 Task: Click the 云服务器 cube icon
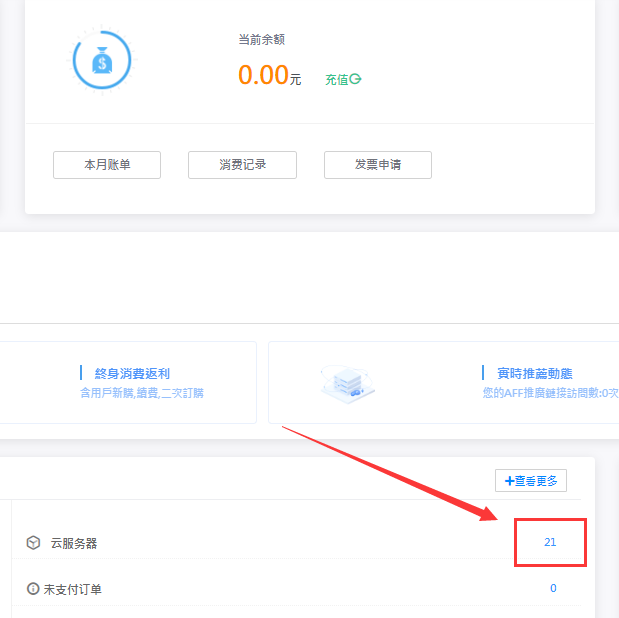[33, 543]
